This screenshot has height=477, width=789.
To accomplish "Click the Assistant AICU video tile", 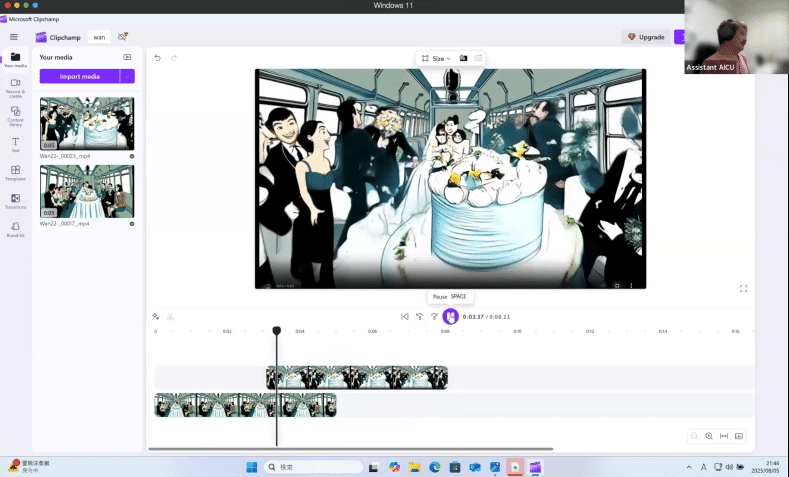I will 736,37.
